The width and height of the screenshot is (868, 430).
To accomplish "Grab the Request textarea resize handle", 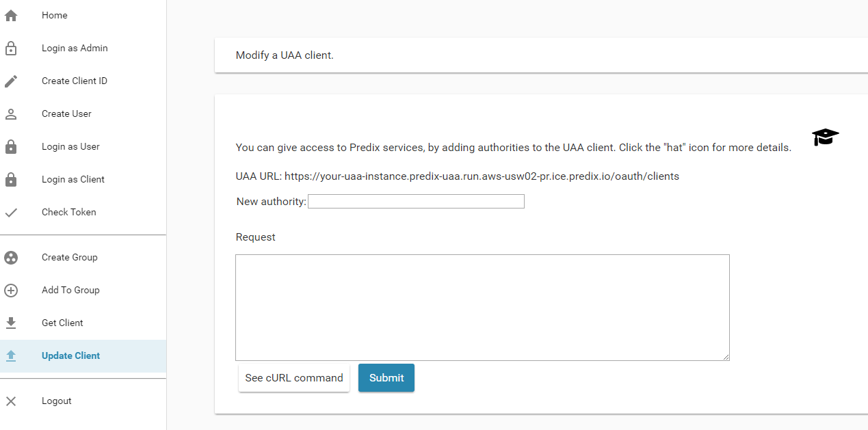I will tap(726, 356).
